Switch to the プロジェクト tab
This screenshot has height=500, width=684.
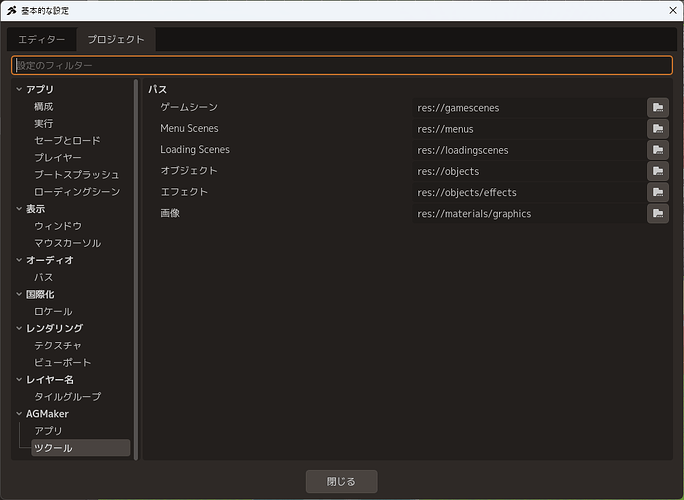(116, 40)
